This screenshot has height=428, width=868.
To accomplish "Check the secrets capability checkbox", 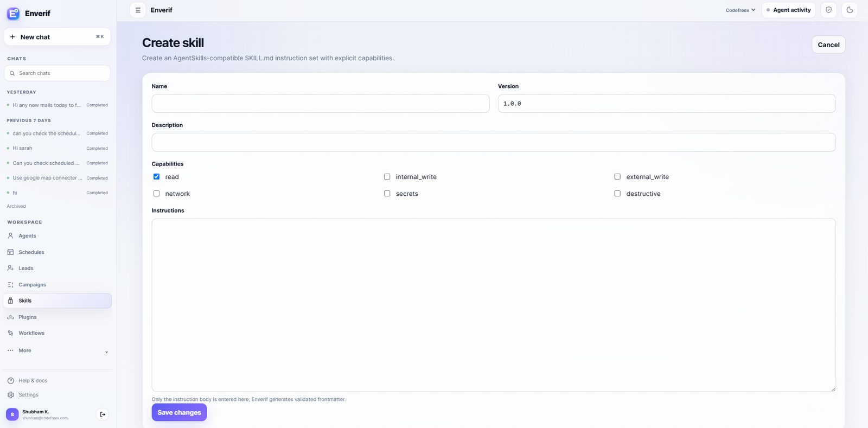I will [387, 194].
